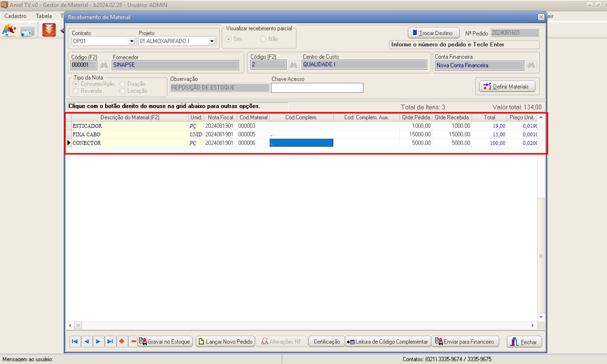Viewport: 607px width, 364px height.
Task: Click the binoculars search icon beside Fornecedor
Action: point(104,65)
